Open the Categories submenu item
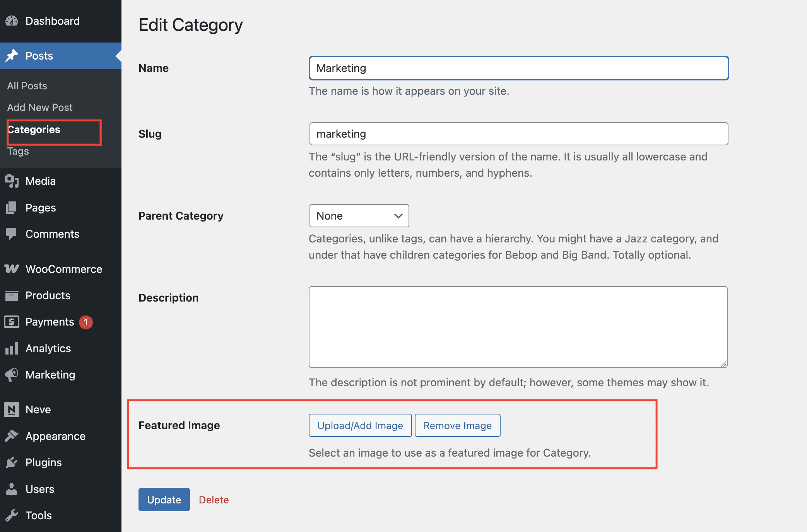807x532 pixels. (x=34, y=130)
